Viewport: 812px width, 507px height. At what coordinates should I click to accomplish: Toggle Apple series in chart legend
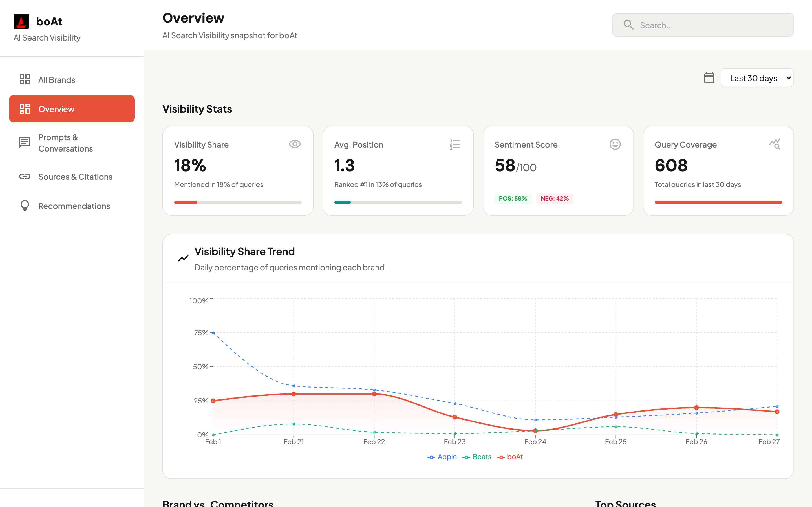pos(442,457)
